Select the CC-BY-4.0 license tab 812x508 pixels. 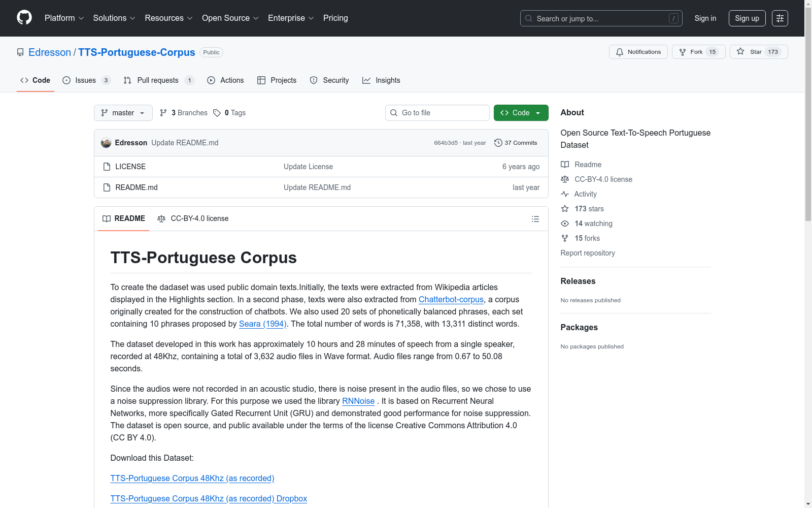(193, 218)
